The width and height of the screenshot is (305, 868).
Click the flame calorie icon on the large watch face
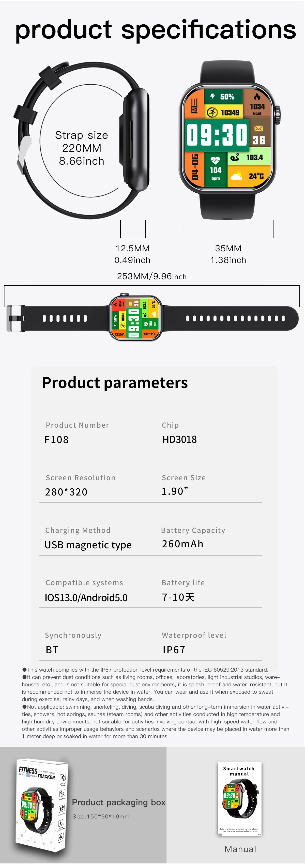click(257, 97)
